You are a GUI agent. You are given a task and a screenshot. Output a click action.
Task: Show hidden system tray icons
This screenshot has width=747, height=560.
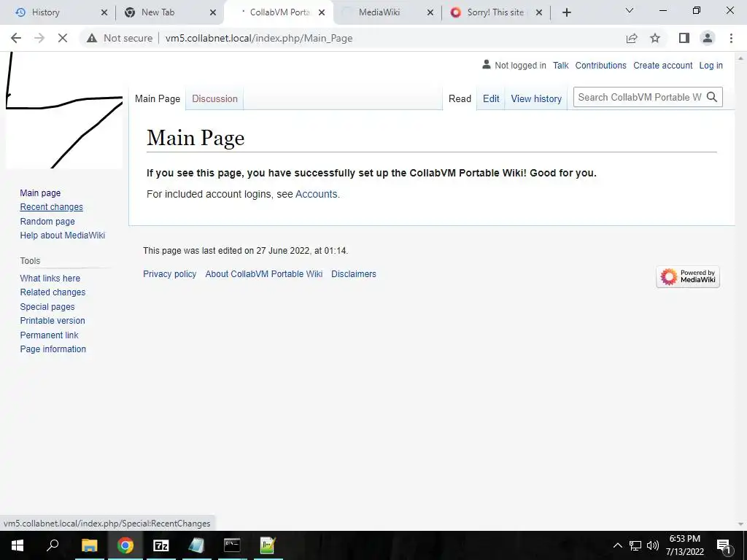coord(617,545)
